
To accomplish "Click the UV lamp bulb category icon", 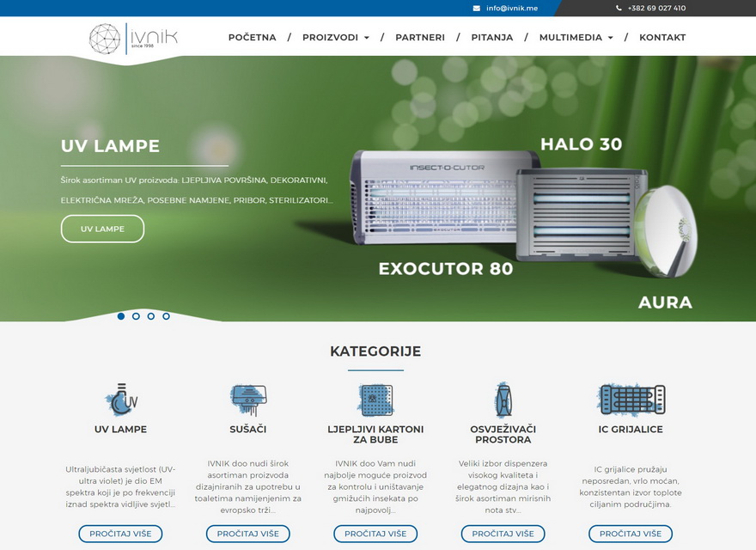I will coord(120,400).
